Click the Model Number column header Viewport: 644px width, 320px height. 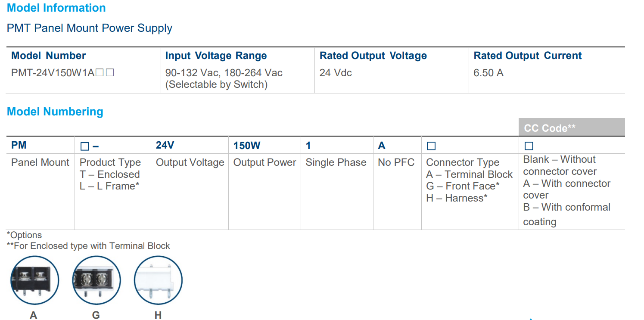pyautogui.click(x=48, y=56)
